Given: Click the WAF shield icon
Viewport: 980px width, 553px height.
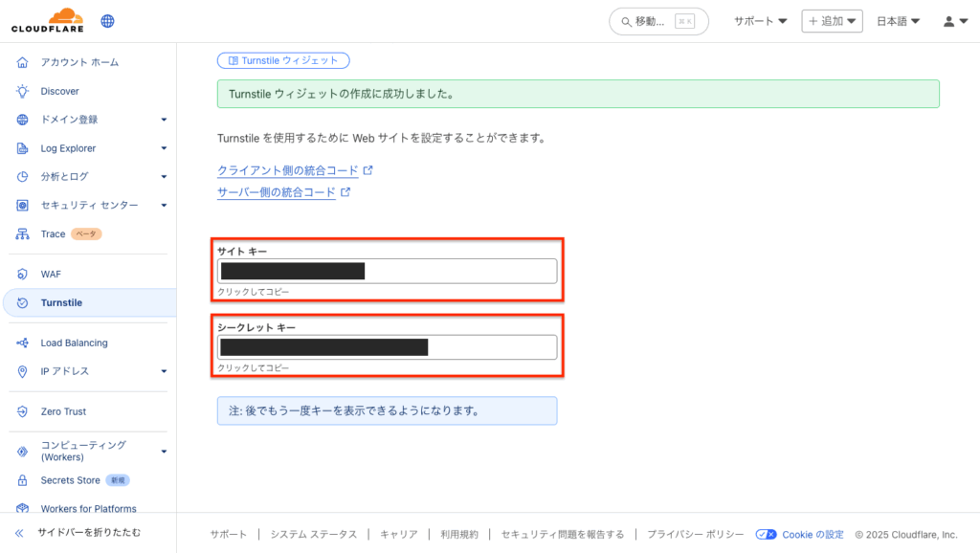Looking at the screenshot, I should 23,274.
